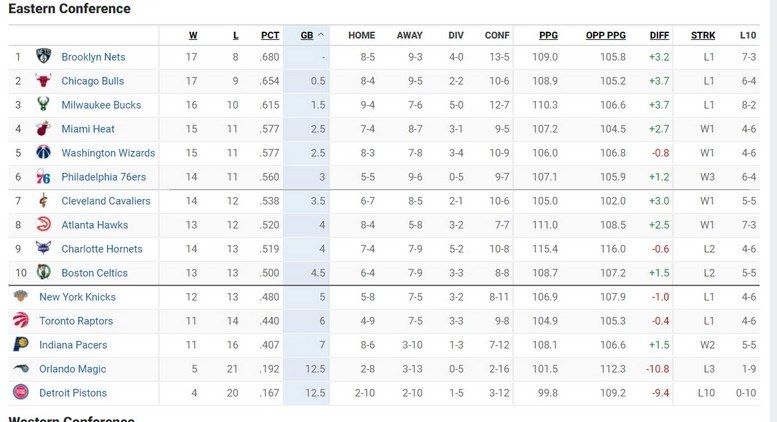Toggle sort order on GB column
The width and height of the screenshot is (777, 422).
(x=312, y=35)
